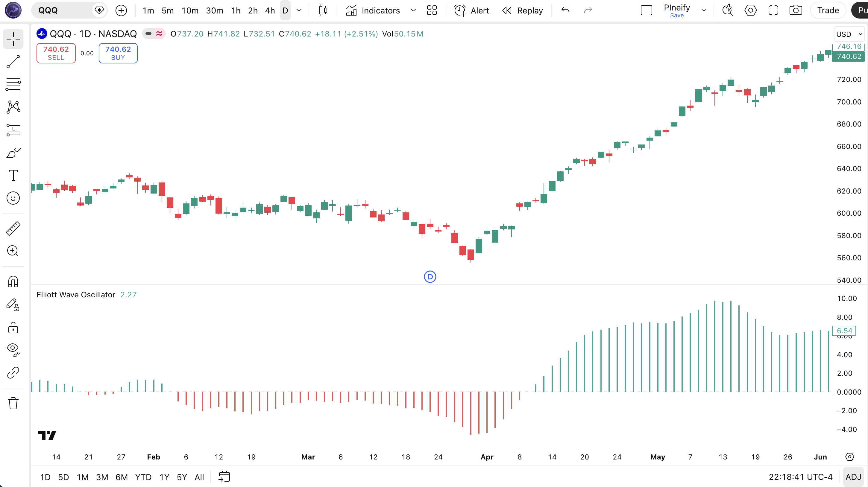
Task: Start bar Replay mode
Action: pos(522,10)
